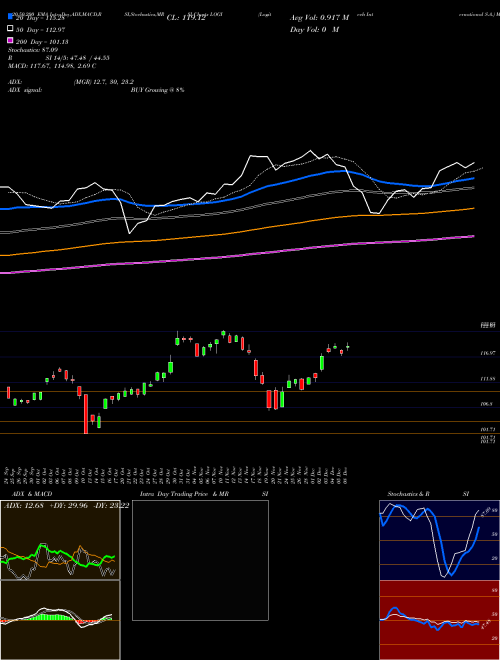The width and height of the screenshot is (500, 660).
Task: Click the 'Intra Day Trading Price & MR' title
Action: tap(184, 494)
